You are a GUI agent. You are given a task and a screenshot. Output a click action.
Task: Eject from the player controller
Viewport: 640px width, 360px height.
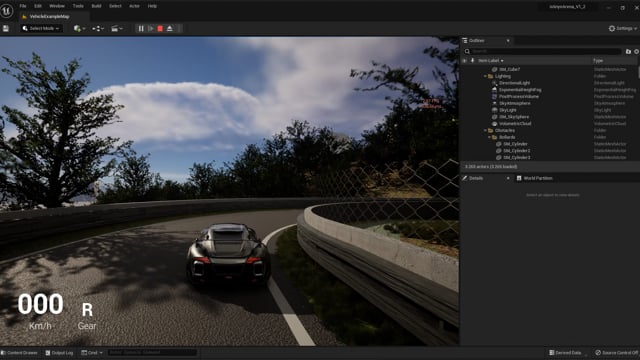[170, 29]
